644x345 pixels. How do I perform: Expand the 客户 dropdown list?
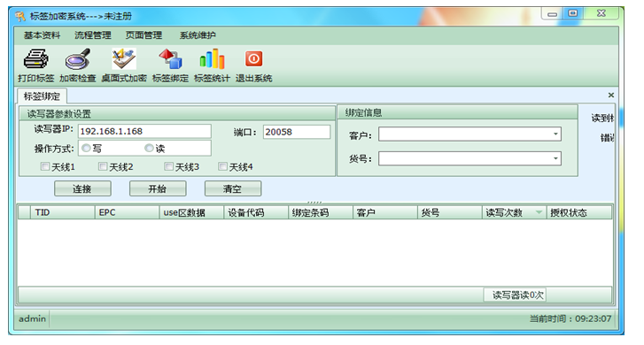click(x=555, y=134)
